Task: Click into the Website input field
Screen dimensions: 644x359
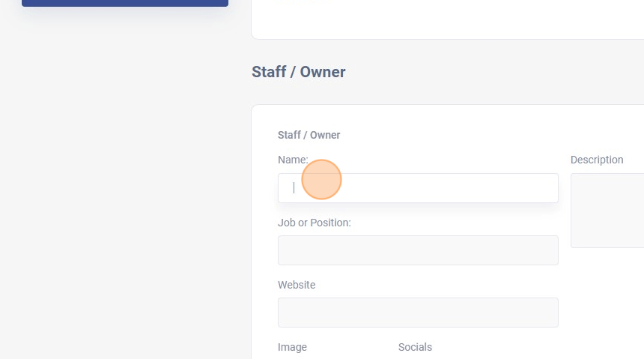Action: tap(418, 313)
